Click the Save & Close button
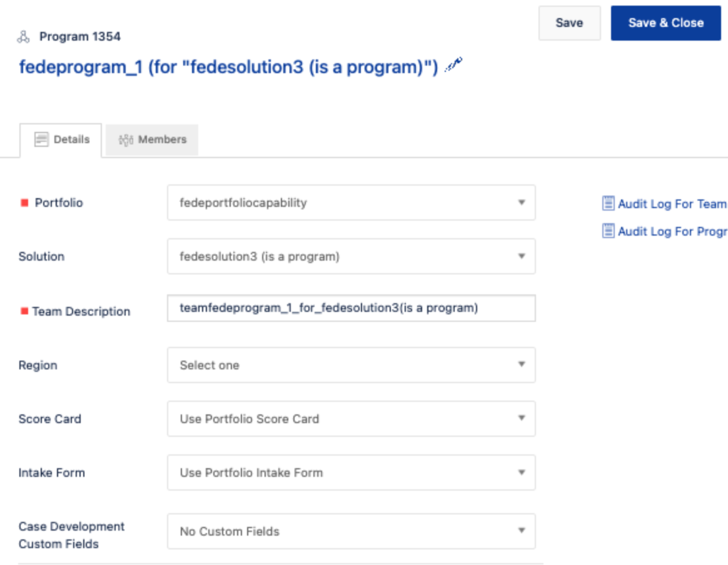The width and height of the screenshot is (728, 565). click(x=666, y=22)
